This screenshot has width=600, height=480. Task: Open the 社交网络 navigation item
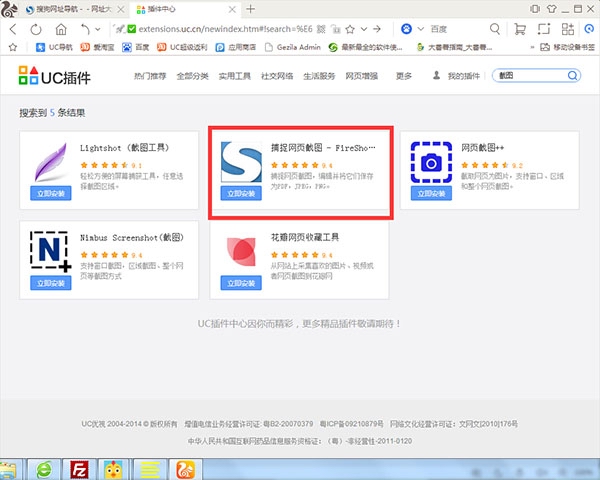[x=277, y=76]
